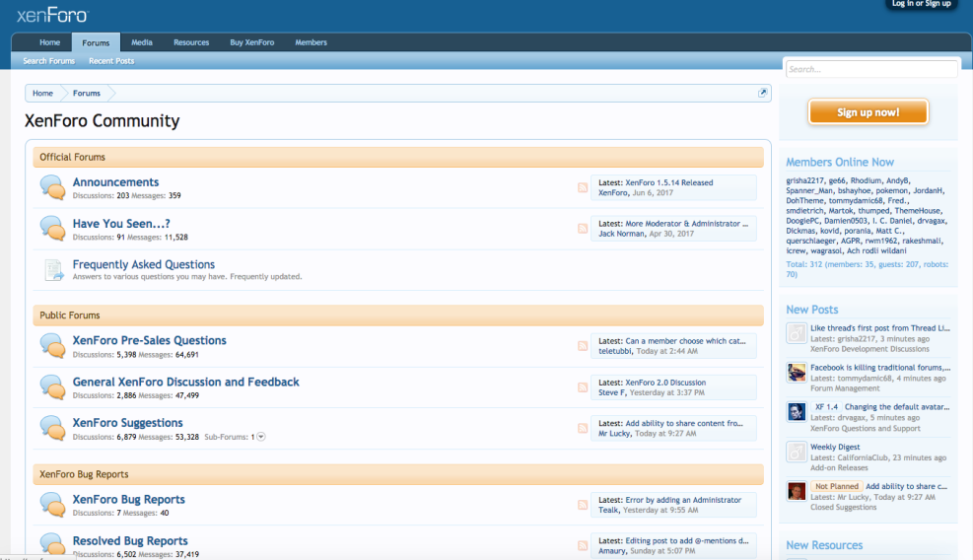This screenshot has height=560, width=973.
Task: Open tommydamic68's avatar in New Posts
Action: [797, 373]
